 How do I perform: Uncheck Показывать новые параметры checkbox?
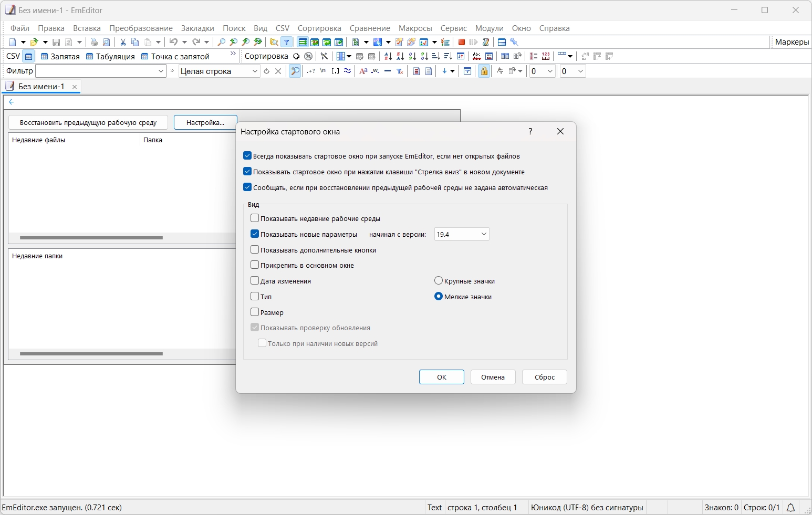point(255,234)
